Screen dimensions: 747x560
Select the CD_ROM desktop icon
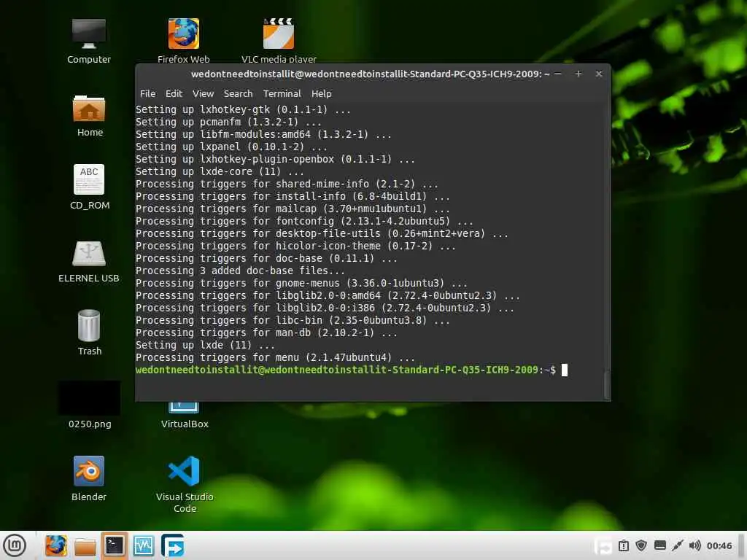pos(90,187)
